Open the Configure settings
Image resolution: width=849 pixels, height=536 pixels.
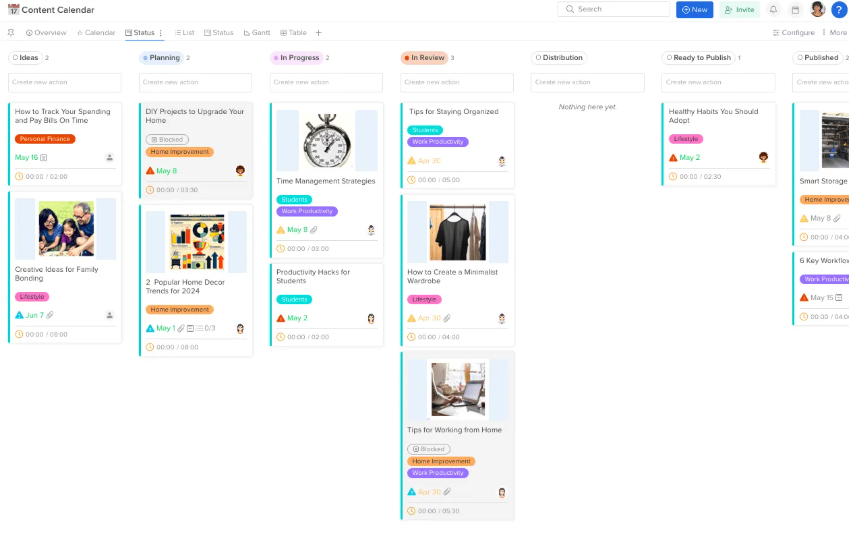793,33
